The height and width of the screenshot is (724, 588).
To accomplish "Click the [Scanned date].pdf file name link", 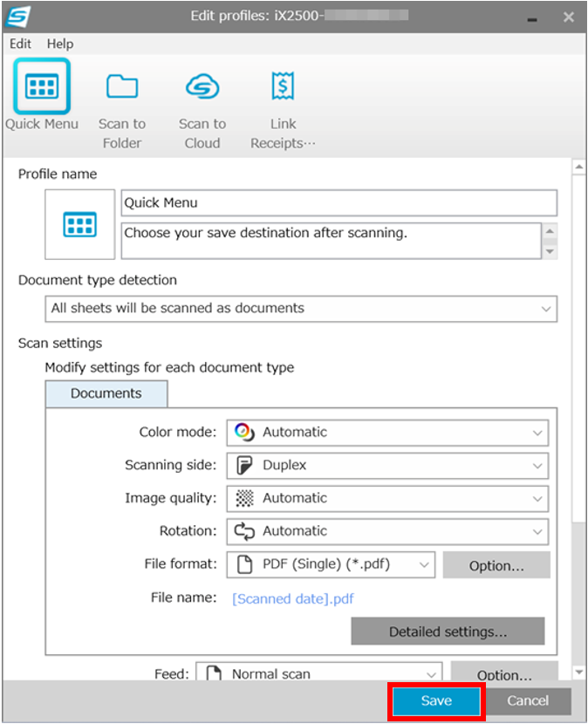I will pyautogui.click(x=293, y=599).
